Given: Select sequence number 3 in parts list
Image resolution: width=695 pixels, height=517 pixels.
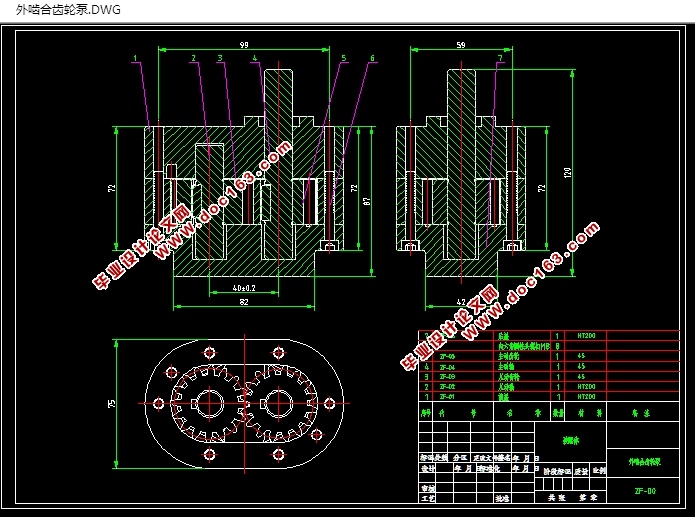Looking at the screenshot, I should point(426,377).
